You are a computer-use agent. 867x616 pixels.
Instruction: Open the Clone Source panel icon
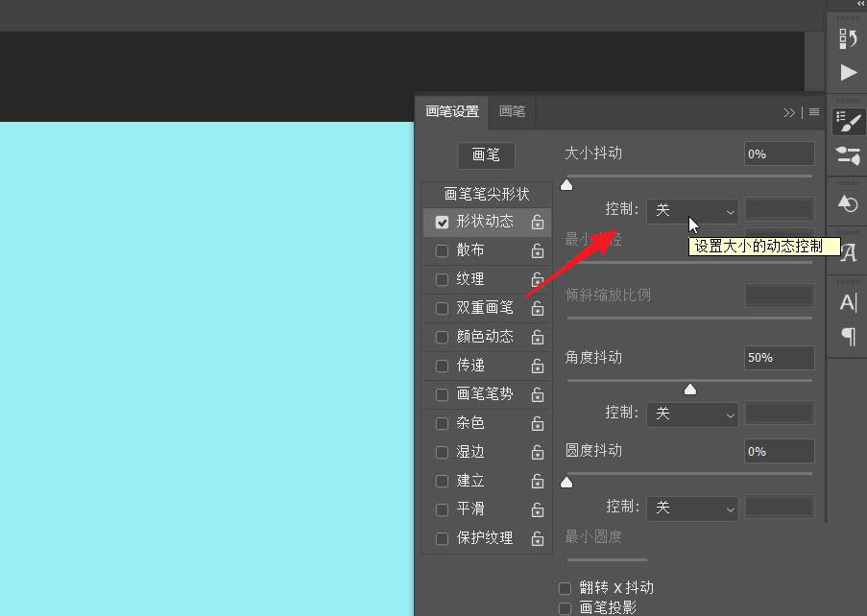848,203
